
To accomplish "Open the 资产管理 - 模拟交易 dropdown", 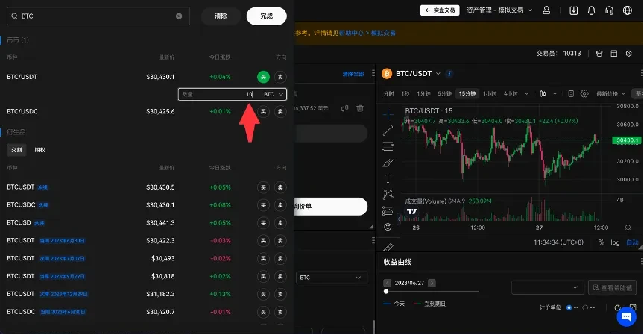I will 499,10.
